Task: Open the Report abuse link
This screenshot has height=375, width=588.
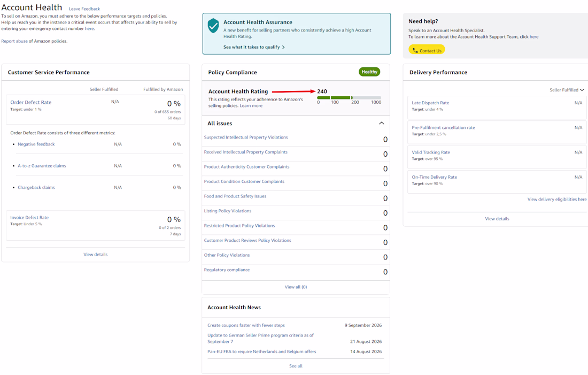Action: tap(14, 41)
